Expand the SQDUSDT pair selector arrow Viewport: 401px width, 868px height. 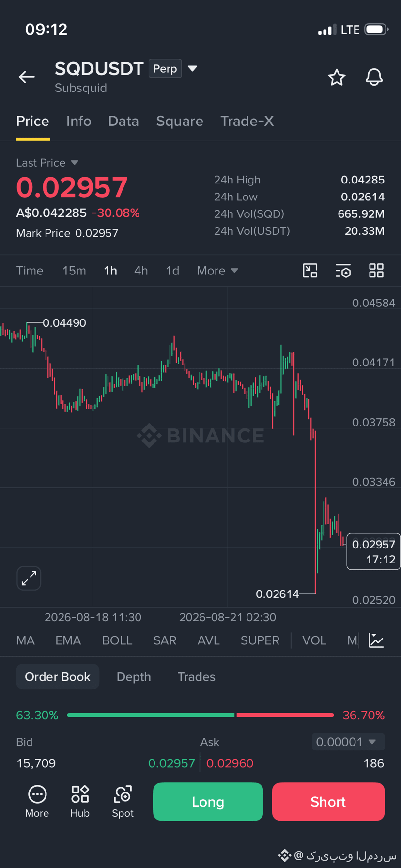point(193,69)
